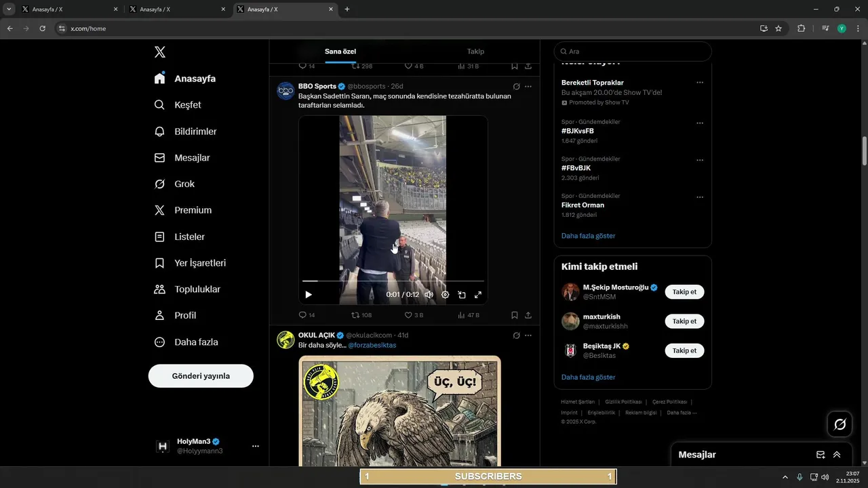Follow M.Şekip Mosturoğlu
This screenshot has height=488, width=868.
pos(684,292)
